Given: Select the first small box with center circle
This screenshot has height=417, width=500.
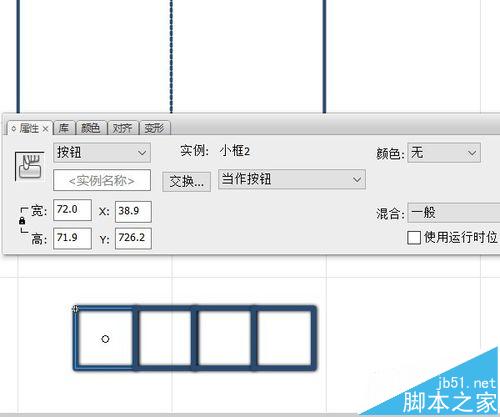Looking at the screenshot, I should click(x=105, y=338).
